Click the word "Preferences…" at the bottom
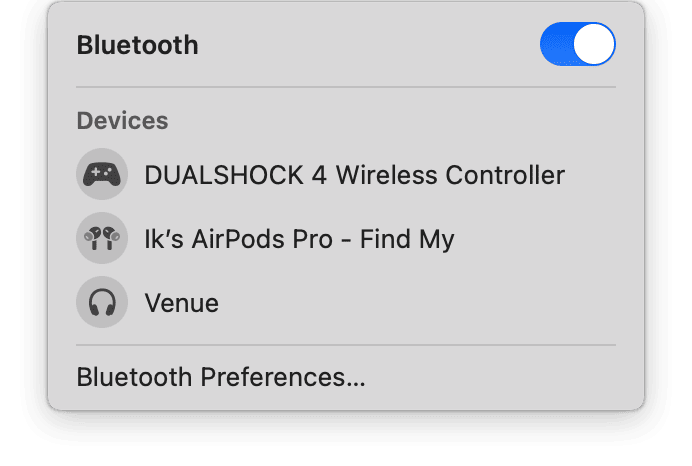 click(x=283, y=378)
